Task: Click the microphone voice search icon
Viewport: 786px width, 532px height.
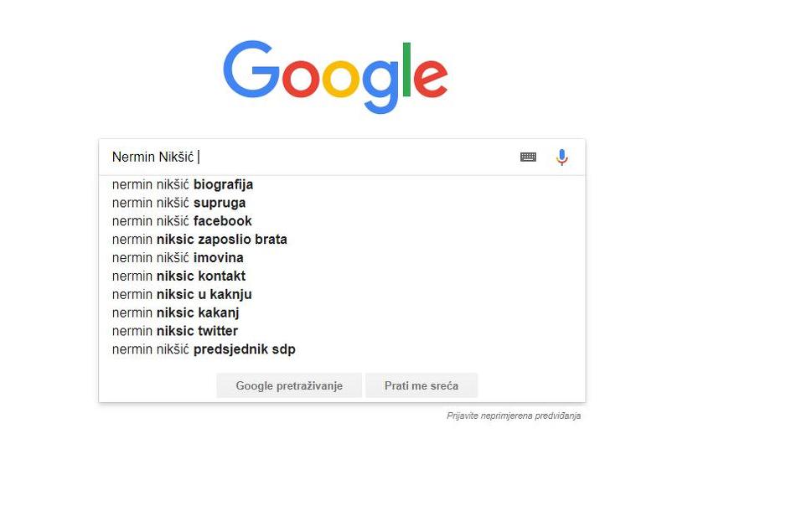Action: tap(561, 157)
